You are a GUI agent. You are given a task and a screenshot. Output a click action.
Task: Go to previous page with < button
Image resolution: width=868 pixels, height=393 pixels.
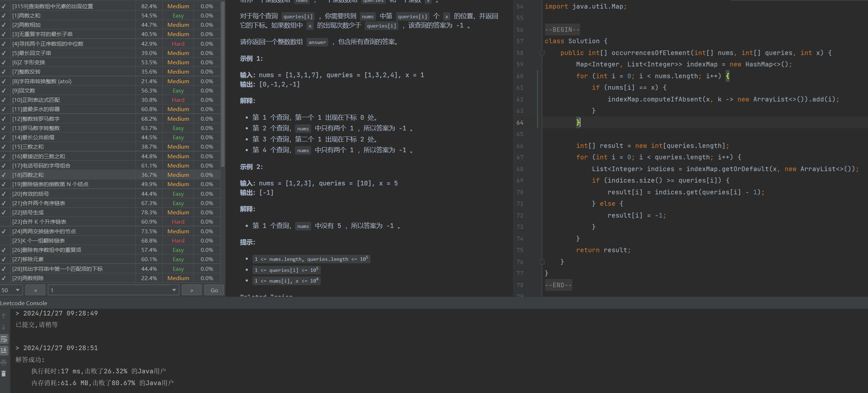point(35,290)
